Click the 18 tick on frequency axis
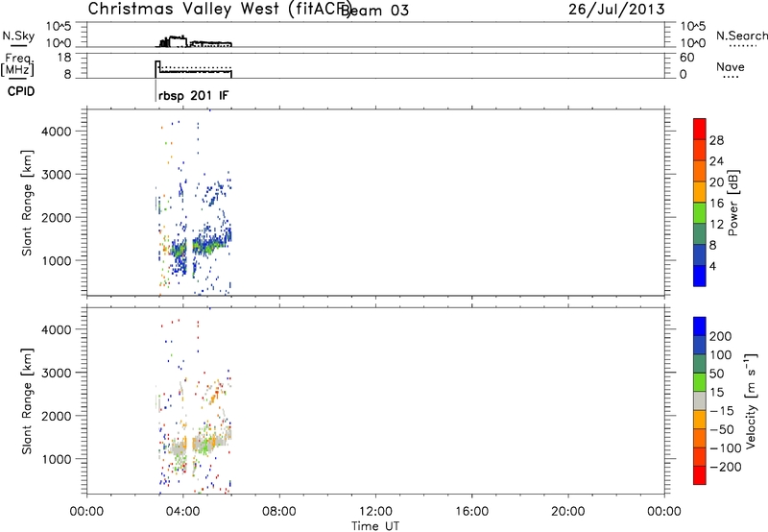 click(x=64, y=58)
